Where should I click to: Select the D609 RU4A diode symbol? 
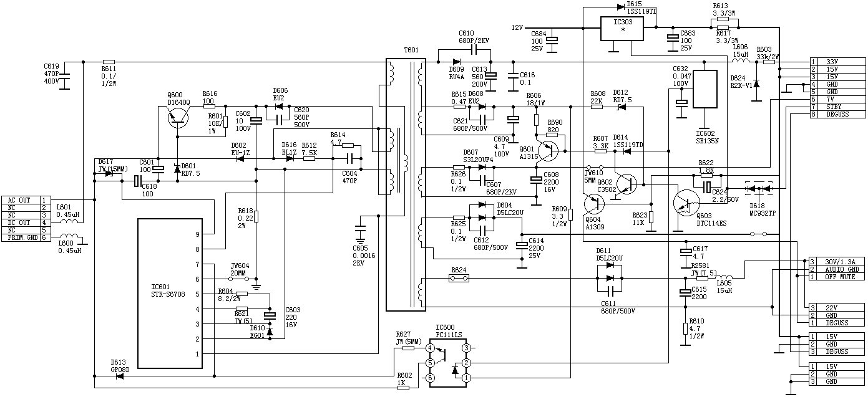tap(456, 62)
